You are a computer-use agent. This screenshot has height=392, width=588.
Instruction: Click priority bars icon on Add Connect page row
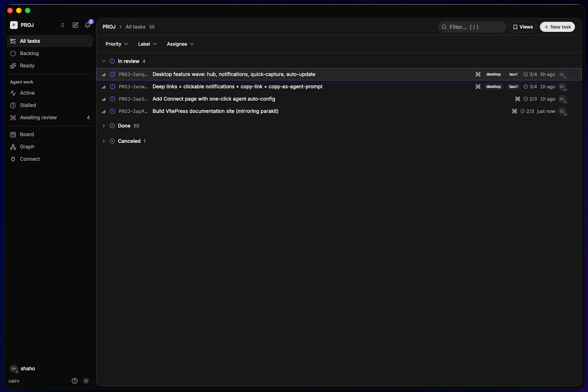click(x=103, y=99)
